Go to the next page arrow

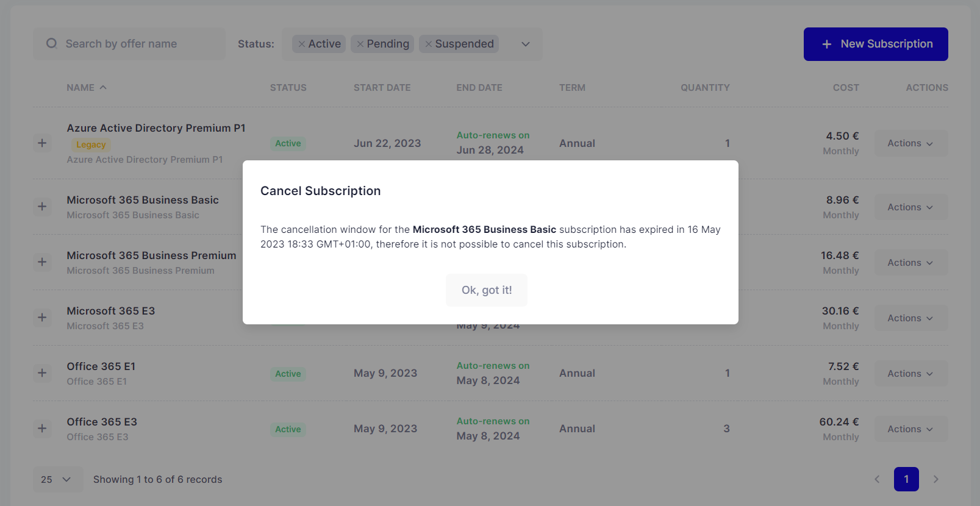click(935, 479)
